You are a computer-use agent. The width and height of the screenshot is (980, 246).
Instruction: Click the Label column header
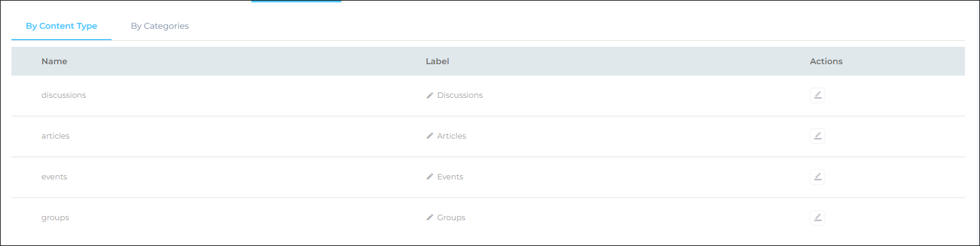(x=437, y=61)
